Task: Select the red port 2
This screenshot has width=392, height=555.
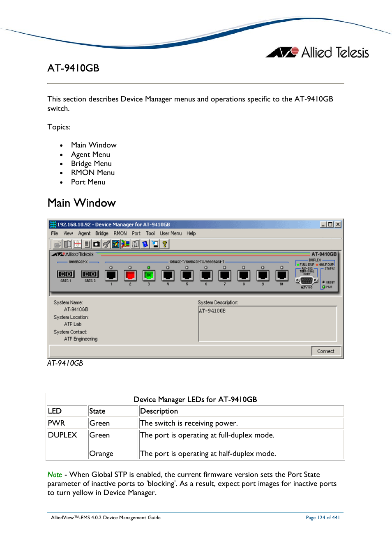Action: [130, 275]
